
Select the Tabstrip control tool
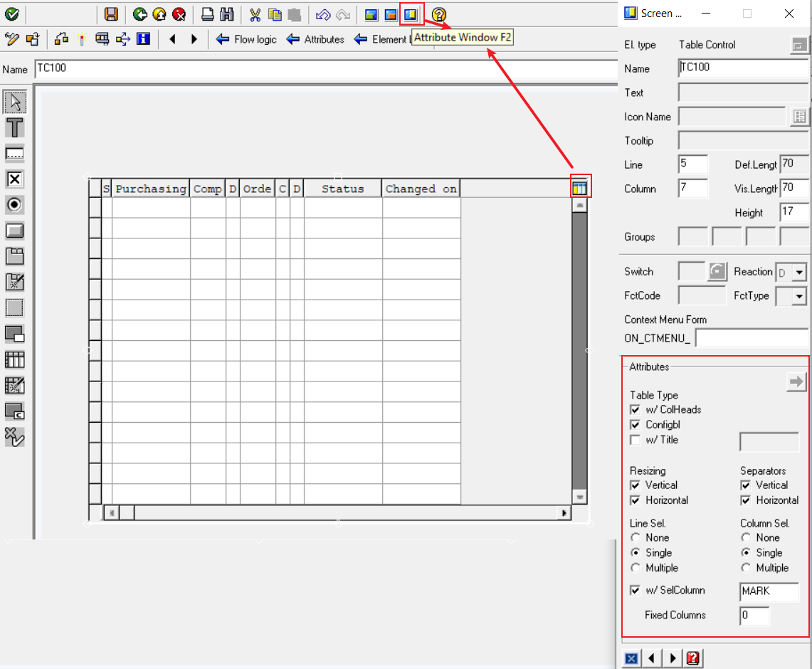click(x=14, y=256)
